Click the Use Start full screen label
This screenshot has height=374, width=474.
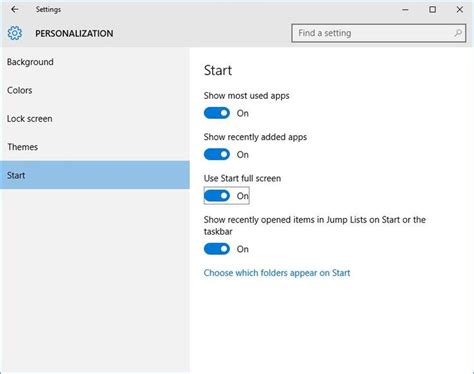point(242,178)
